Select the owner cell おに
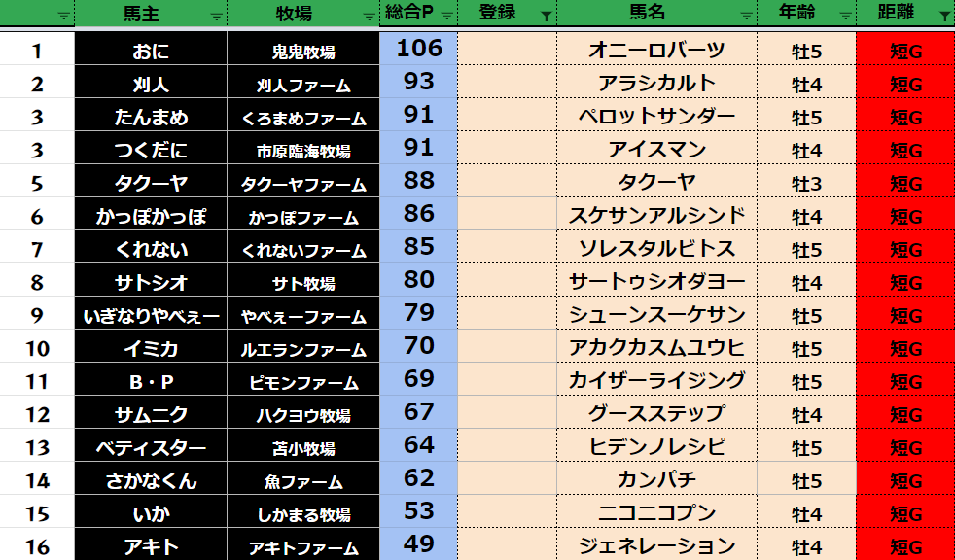955x560 pixels. coord(150,52)
